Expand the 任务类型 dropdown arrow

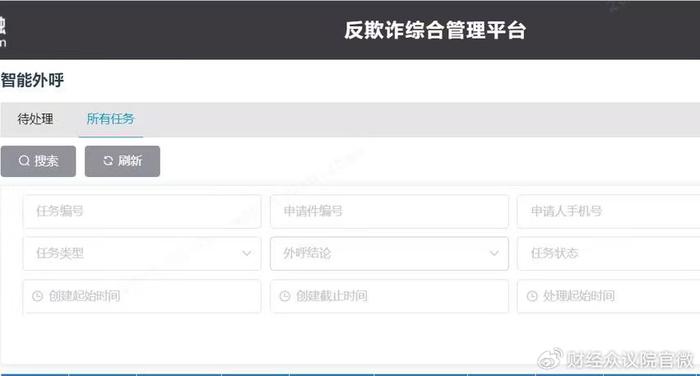click(246, 253)
